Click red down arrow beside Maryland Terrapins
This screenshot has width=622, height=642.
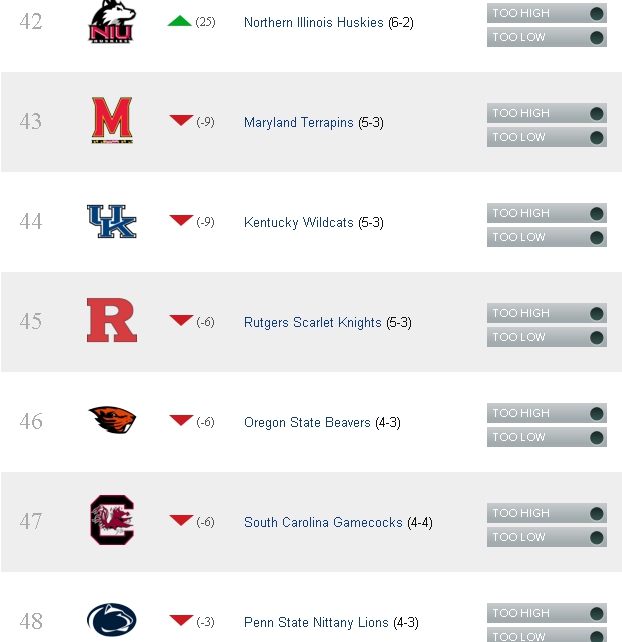(x=181, y=120)
